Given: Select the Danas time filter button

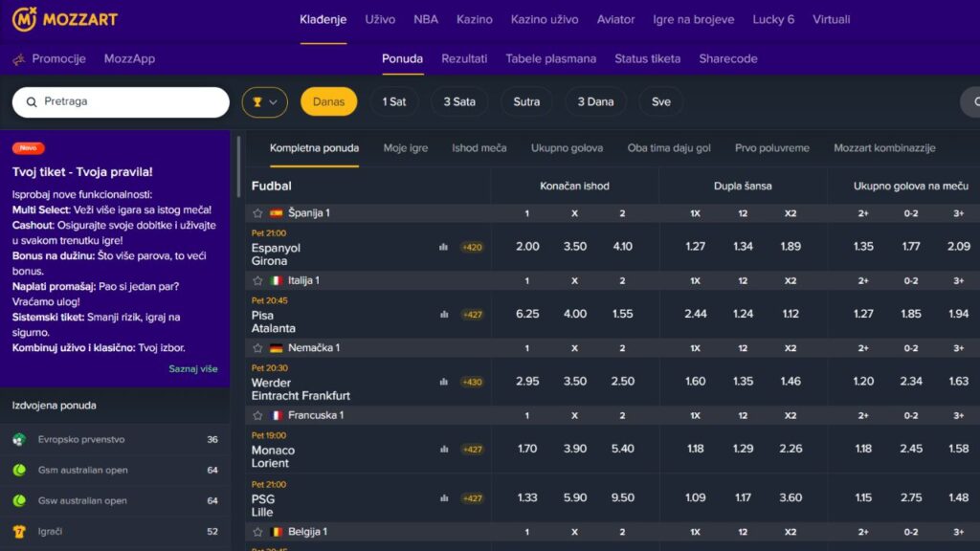Looking at the screenshot, I should point(328,102).
